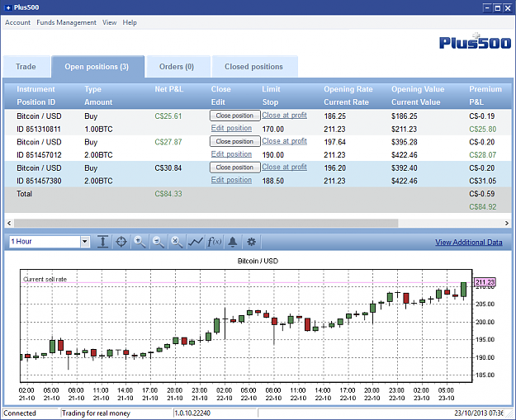The height and width of the screenshot is (420, 516).
Task: Close position ID 851457012
Action: (235, 141)
